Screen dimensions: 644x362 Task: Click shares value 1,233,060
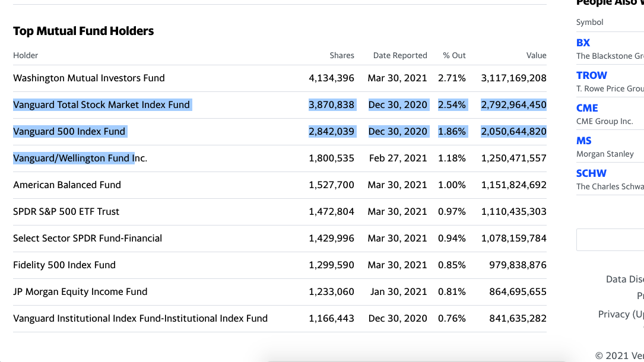(x=331, y=291)
